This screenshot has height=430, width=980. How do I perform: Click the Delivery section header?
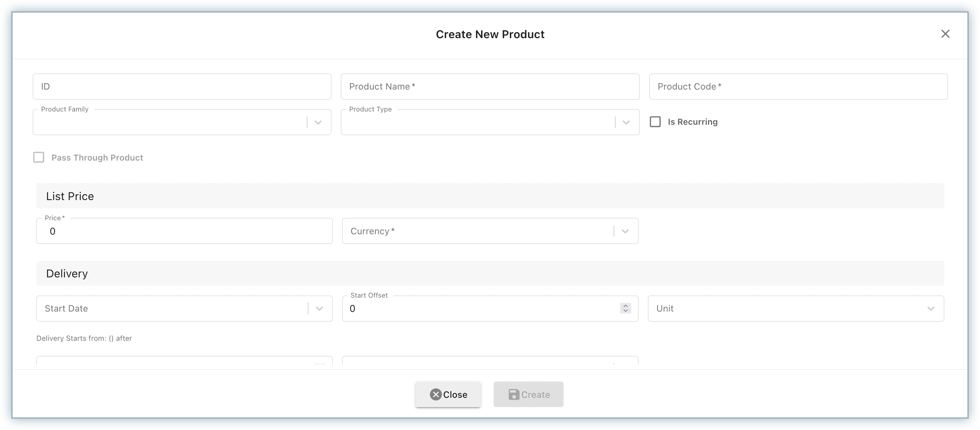pos(67,273)
